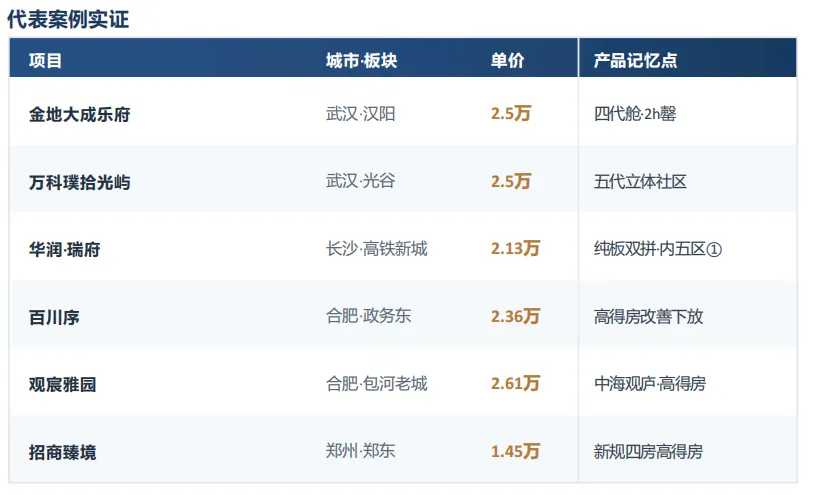The image size is (819, 495).
Task: Select the text 纯板双拼·内五区①
Action: click(x=658, y=249)
